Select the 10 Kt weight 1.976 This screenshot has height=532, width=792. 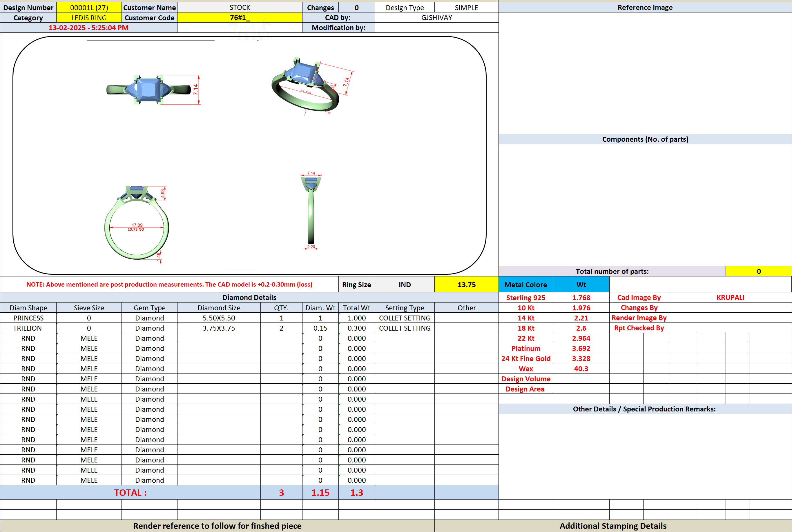click(x=581, y=308)
